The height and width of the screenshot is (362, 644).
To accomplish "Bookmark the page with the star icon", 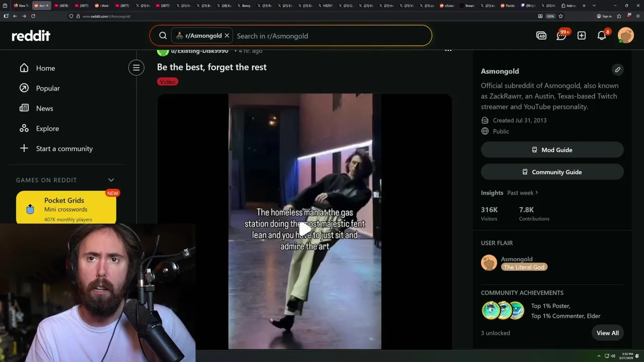I will tap(560, 16).
